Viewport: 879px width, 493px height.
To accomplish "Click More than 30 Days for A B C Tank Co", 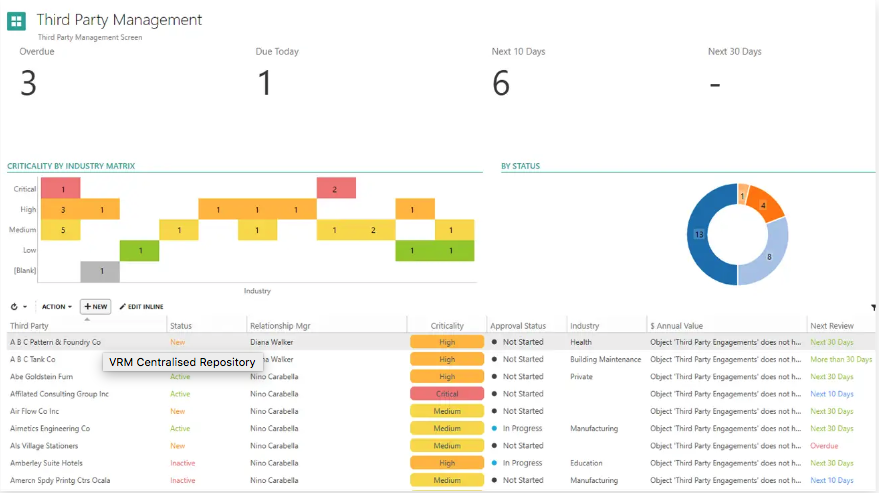I will click(841, 360).
